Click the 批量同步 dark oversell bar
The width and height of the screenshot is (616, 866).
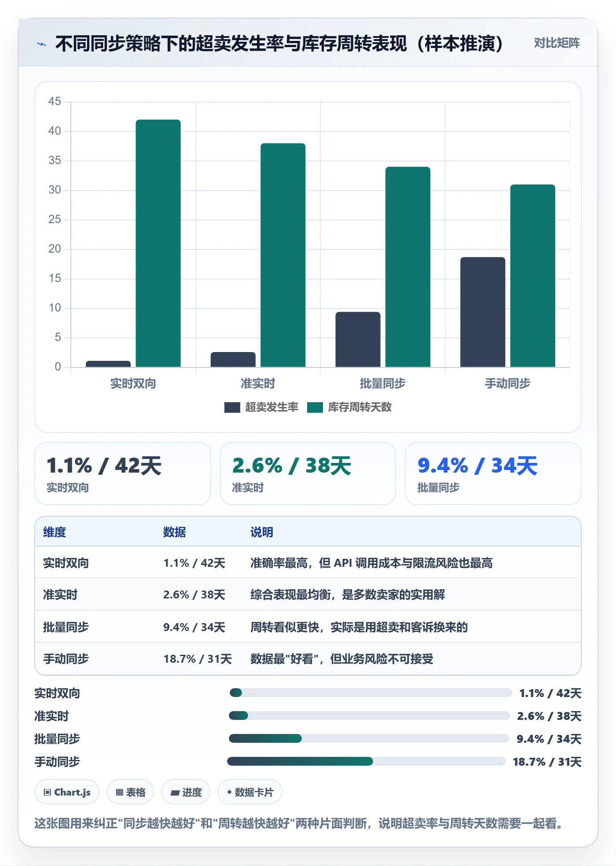point(358,339)
